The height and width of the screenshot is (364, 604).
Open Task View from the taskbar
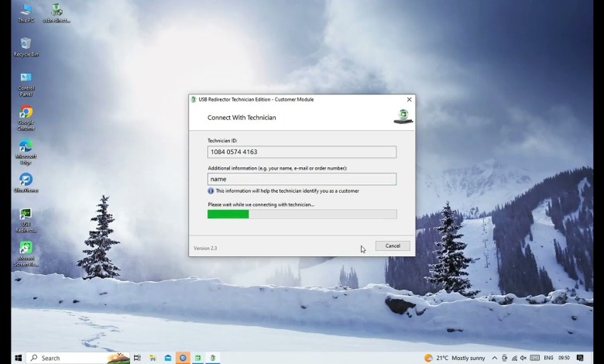[x=137, y=358]
